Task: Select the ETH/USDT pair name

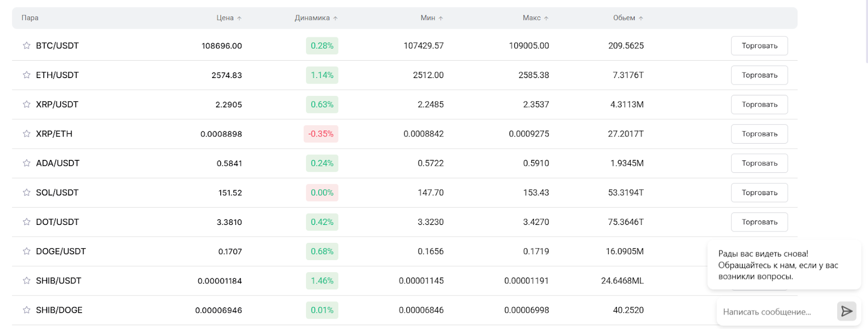Action: (57, 75)
